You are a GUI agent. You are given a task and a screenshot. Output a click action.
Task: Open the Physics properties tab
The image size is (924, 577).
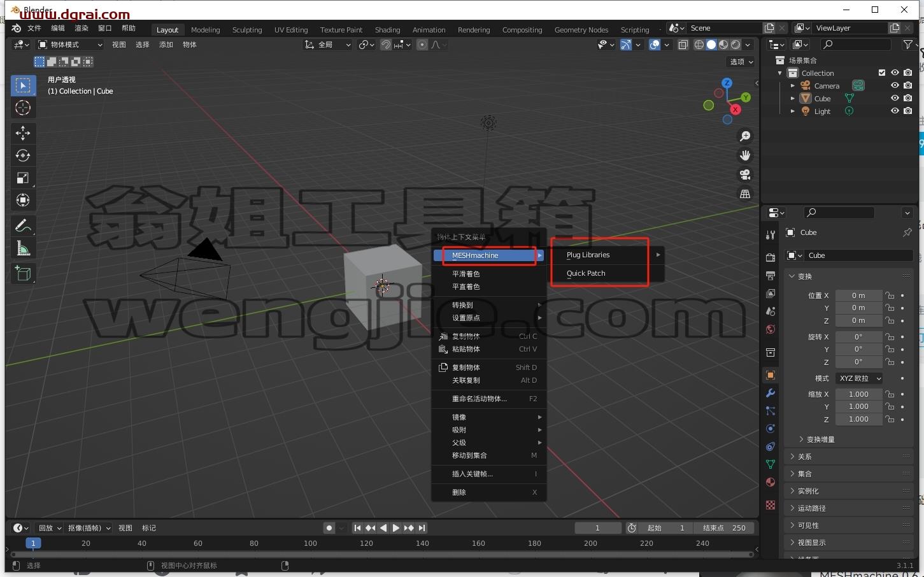(x=771, y=429)
